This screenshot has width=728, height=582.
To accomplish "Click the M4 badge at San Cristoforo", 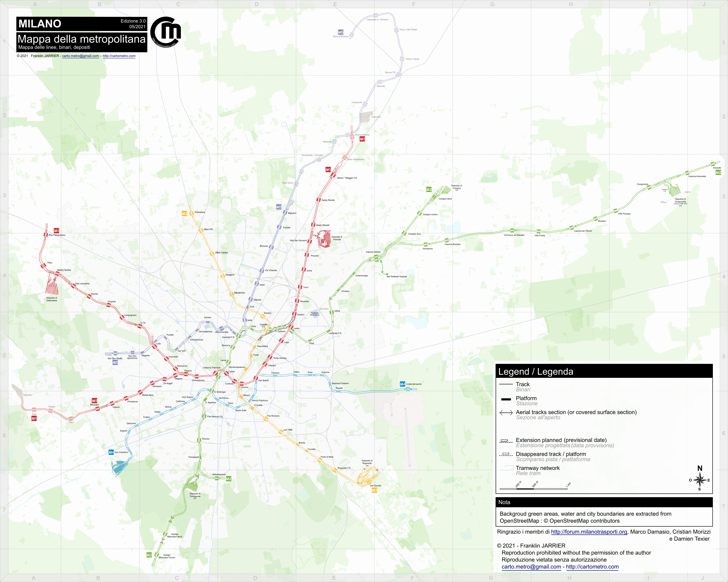I will click(x=111, y=452).
